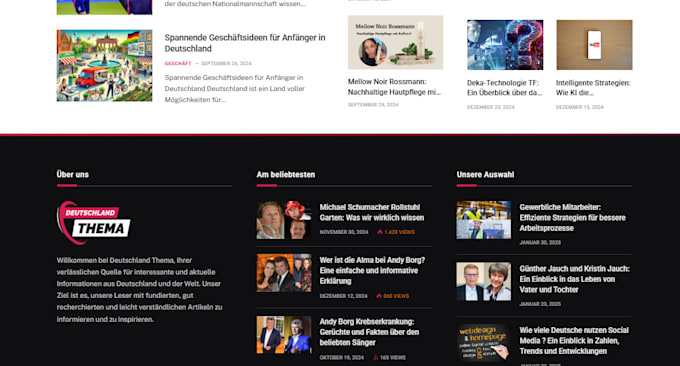Open article 'Spannende Geschäftsideen für Anfänger in Deutschland'

[245, 43]
